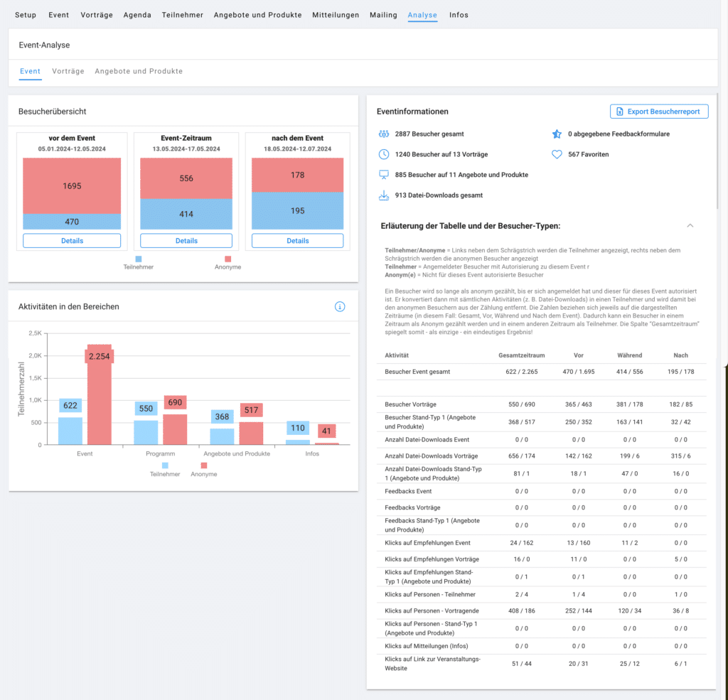Switch to Angebote und Produkte analysis tab

click(139, 71)
